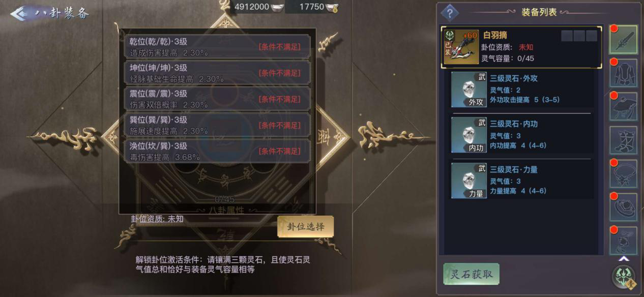Click the 三级灵石·外攻 stone icon
Screen dimensions: 644x297
click(x=469, y=89)
